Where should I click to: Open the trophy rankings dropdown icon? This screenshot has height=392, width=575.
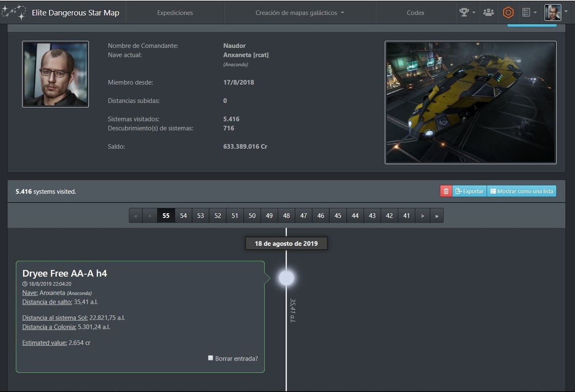coord(467,13)
